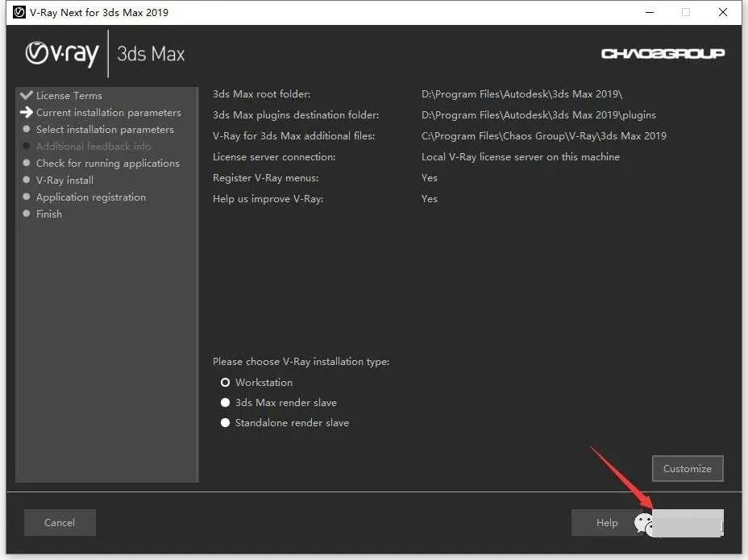
Task: Click 'Please choose V-Ray installation type:' text
Action: click(301, 362)
